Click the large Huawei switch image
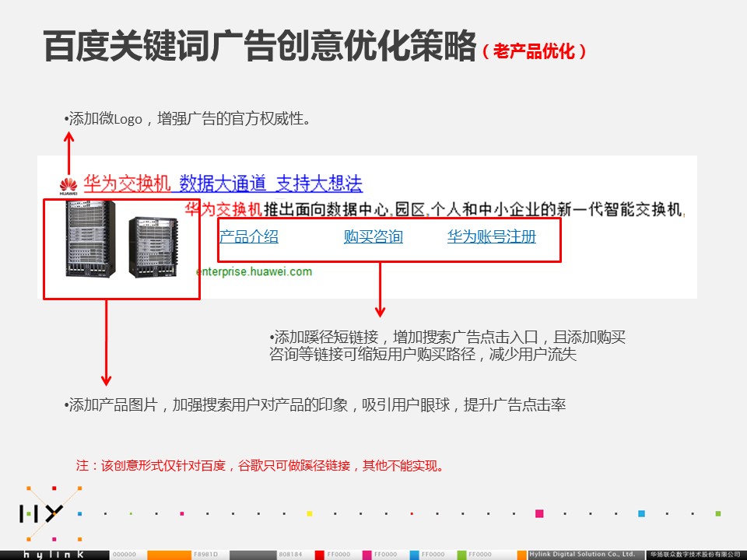Viewport: 747px width, 560px height. (91, 239)
